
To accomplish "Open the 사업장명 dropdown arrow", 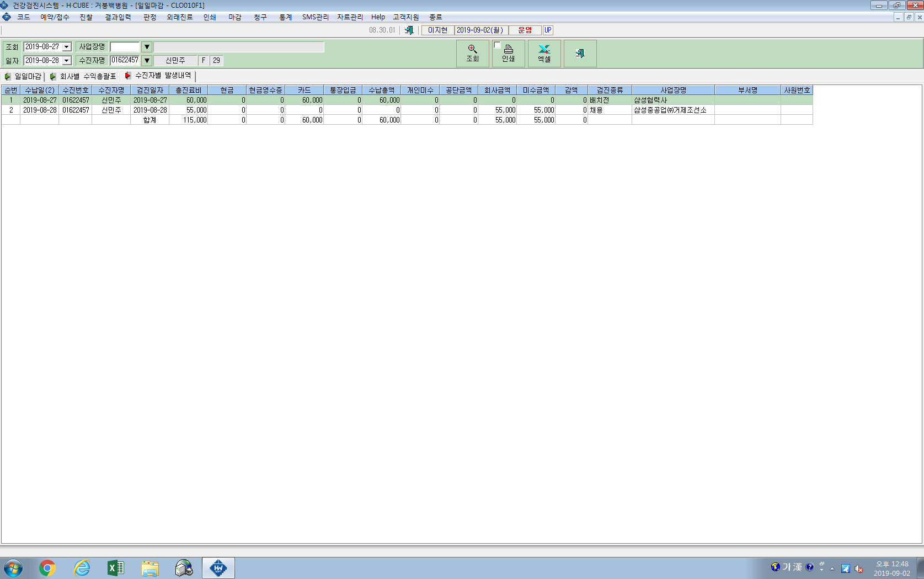I will (147, 47).
